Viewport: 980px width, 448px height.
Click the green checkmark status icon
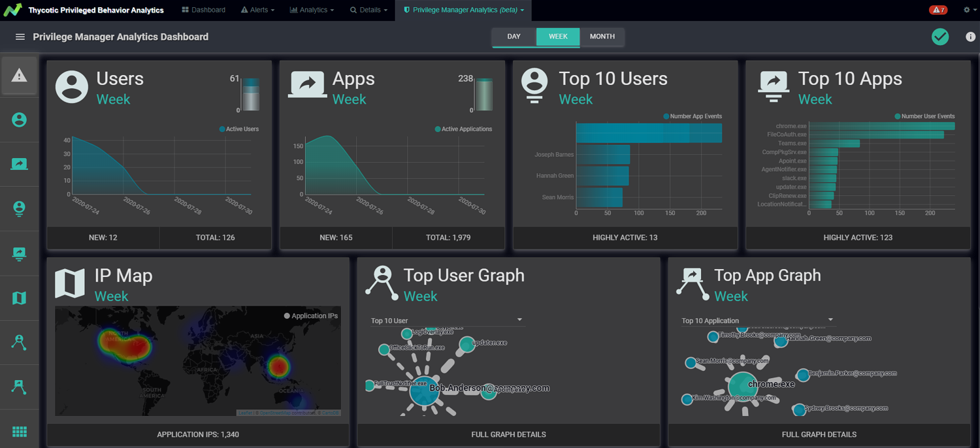pyautogui.click(x=940, y=37)
